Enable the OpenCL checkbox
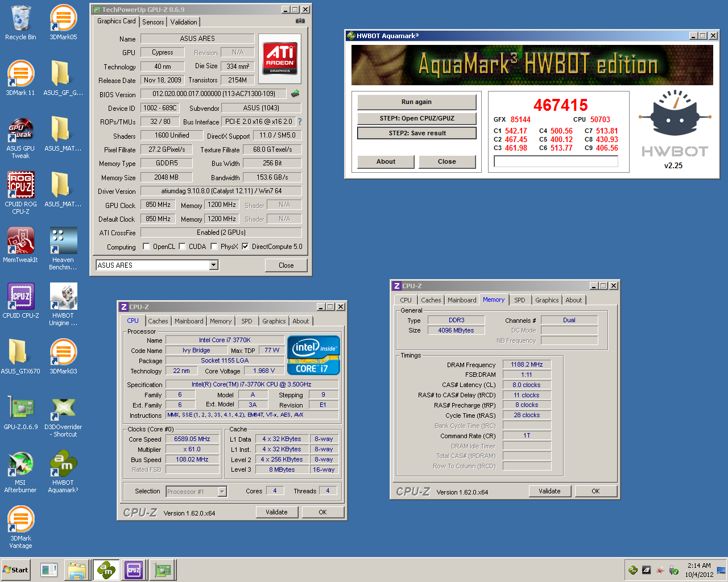The height and width of the screenshot is (582, 728). click(146, 247)
